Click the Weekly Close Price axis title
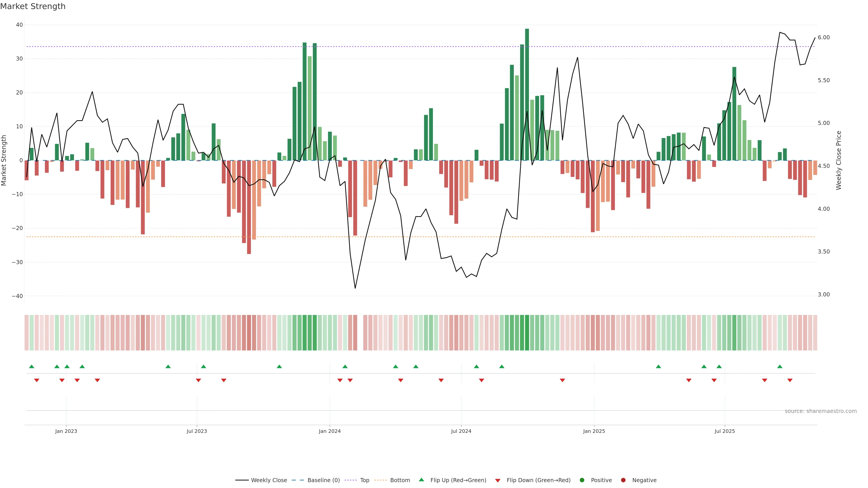This screenshot has width=868, height=488. (x=839, y=160)
